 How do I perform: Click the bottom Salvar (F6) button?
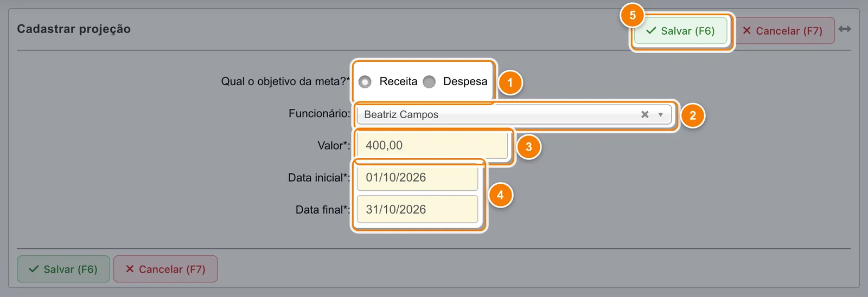[63, 269]
